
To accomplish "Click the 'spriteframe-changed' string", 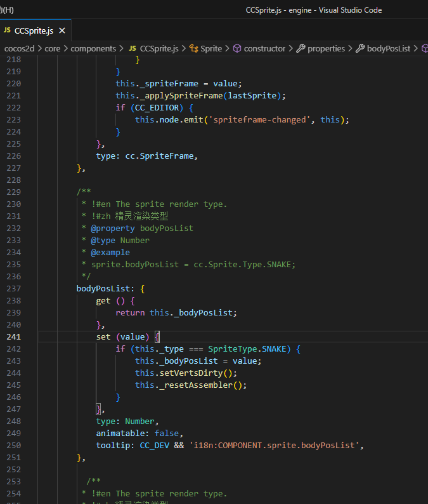I will point(259,120).
